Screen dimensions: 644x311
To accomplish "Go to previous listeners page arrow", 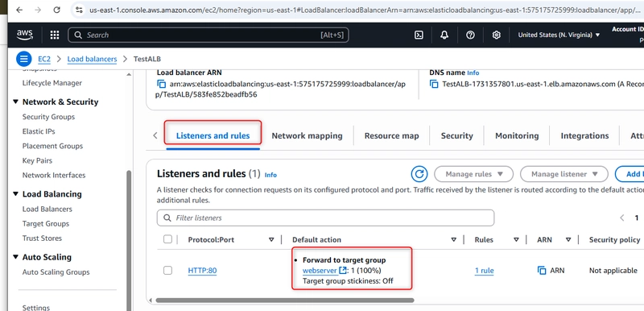I will (x=621, y=218).
